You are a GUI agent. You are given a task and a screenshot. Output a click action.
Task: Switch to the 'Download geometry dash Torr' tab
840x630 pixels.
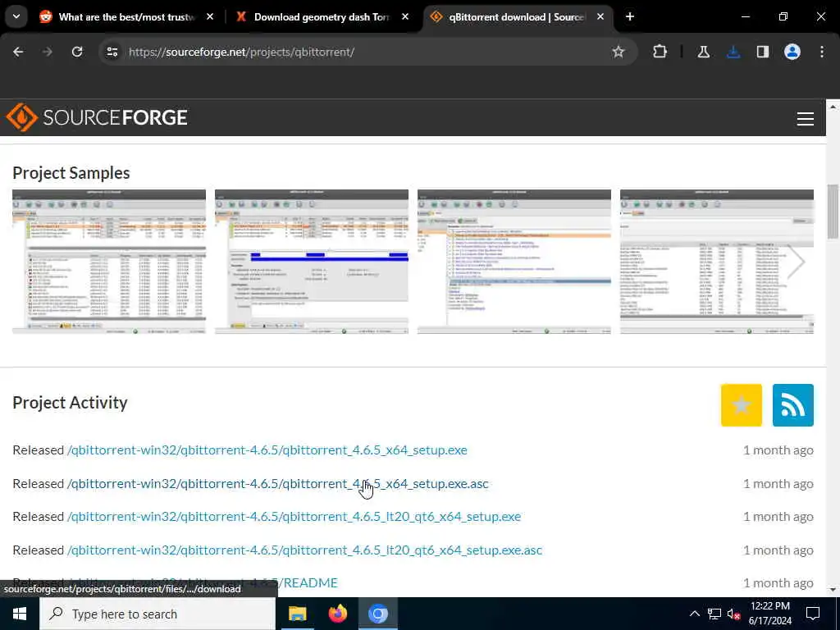[x=322, y=16]
